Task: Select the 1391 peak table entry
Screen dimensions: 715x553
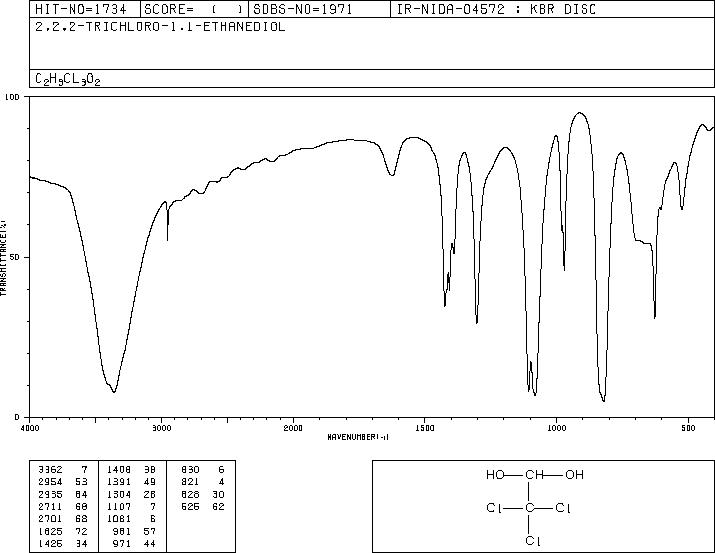Action: pyautogui.click(x=131, y=482)
